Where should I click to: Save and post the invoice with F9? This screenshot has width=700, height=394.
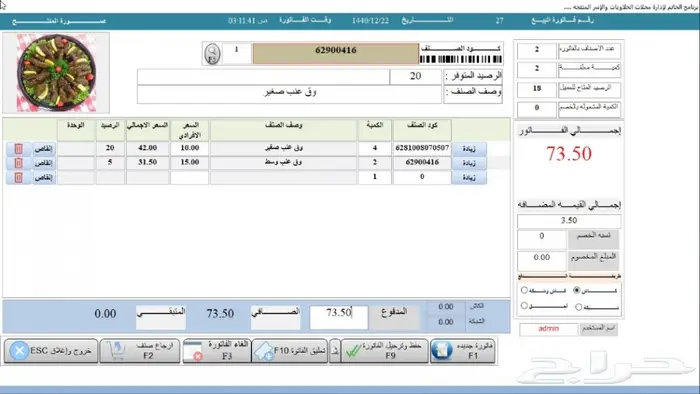(385, 351)
